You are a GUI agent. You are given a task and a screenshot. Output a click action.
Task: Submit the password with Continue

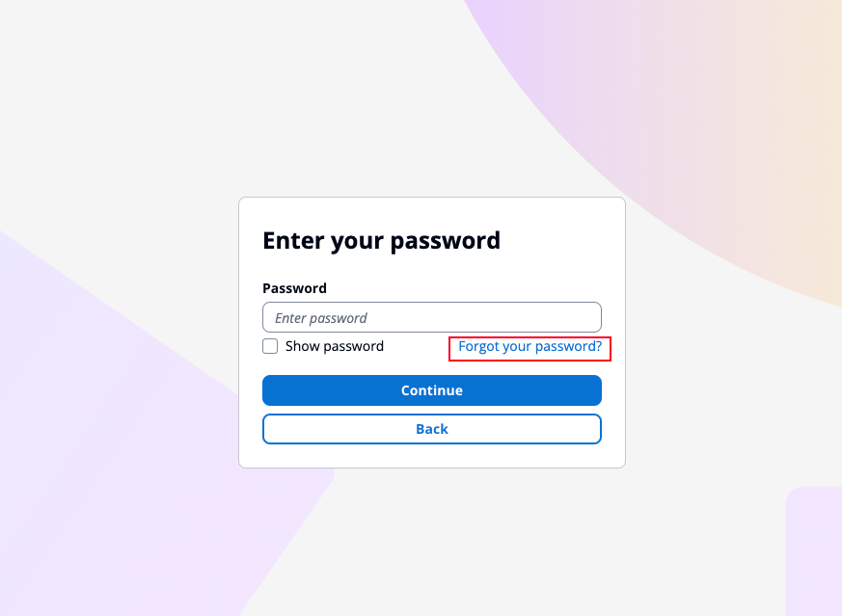coord(431,390)
